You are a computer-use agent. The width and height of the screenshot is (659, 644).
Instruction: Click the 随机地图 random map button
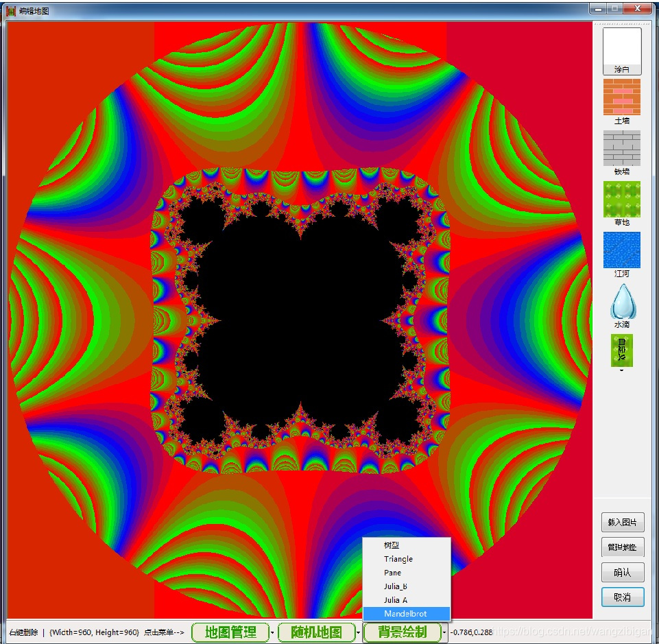point(317,632)
